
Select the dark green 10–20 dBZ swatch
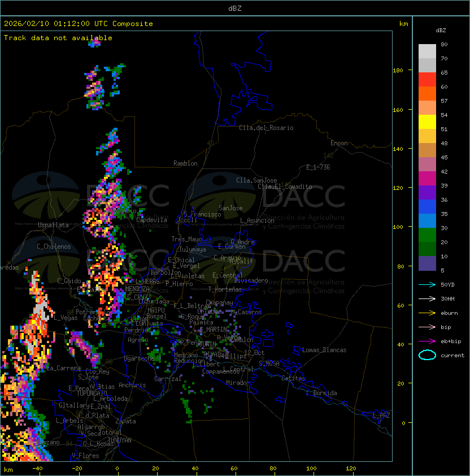[427, 249]
